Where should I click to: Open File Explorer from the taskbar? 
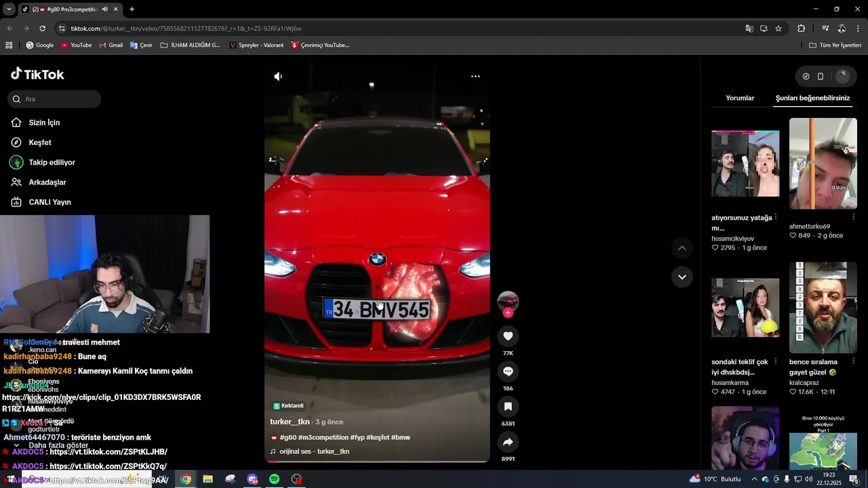click(208, 479)
